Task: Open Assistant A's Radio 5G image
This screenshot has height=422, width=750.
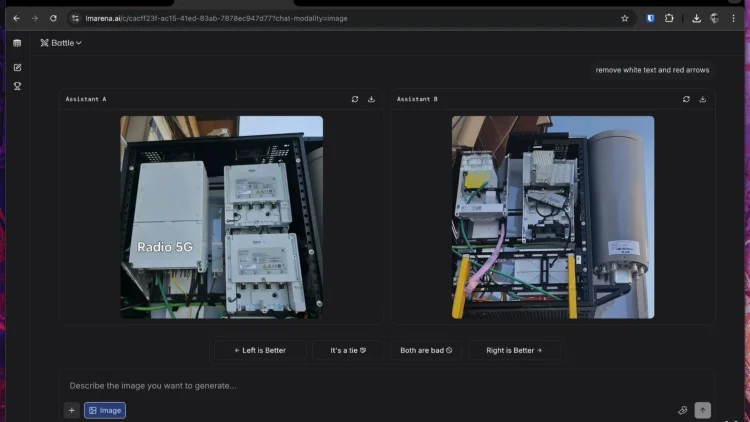Action: coord(221,217)
